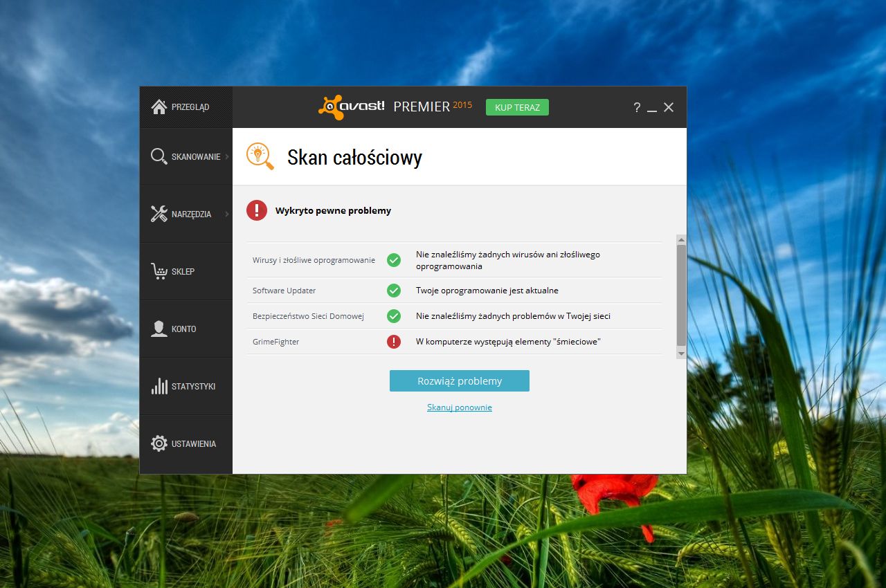Expand the Skanowanie submenu arrow

point(227,156)
